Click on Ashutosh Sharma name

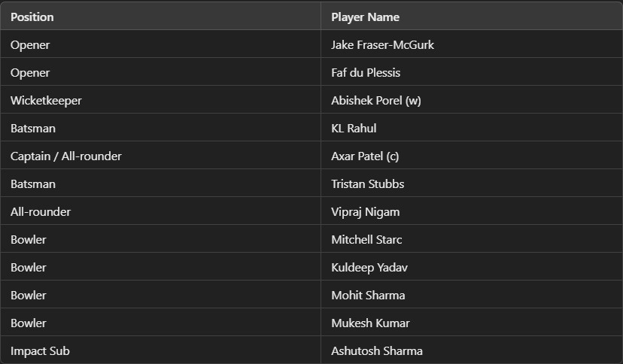point(377,350)
